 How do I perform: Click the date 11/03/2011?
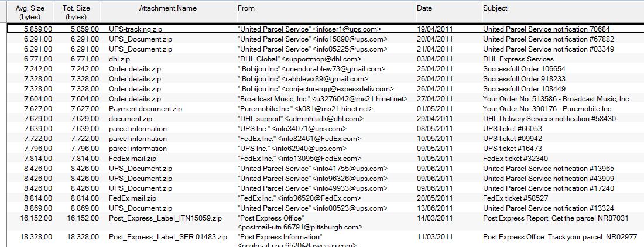coord(434,236)
